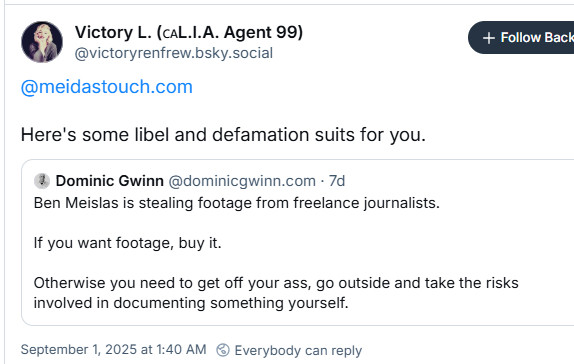Viewport: 574px width, 364px height.
Task: Open the Victory L. display name link
Action: click(189, 32)
